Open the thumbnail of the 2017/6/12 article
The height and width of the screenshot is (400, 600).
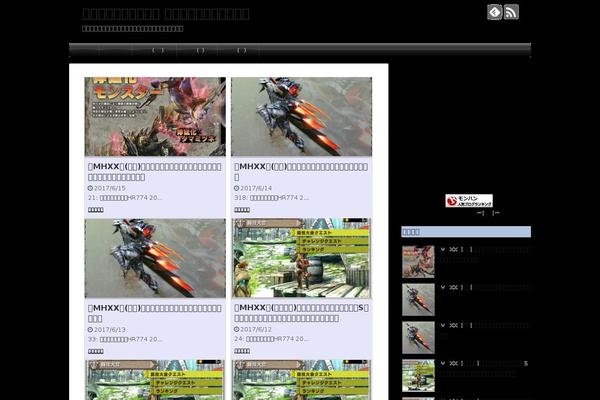pos(302,258)
